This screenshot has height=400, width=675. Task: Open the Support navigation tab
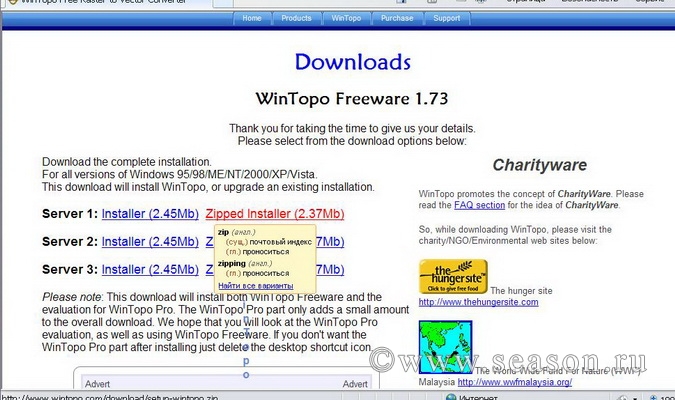446,19
